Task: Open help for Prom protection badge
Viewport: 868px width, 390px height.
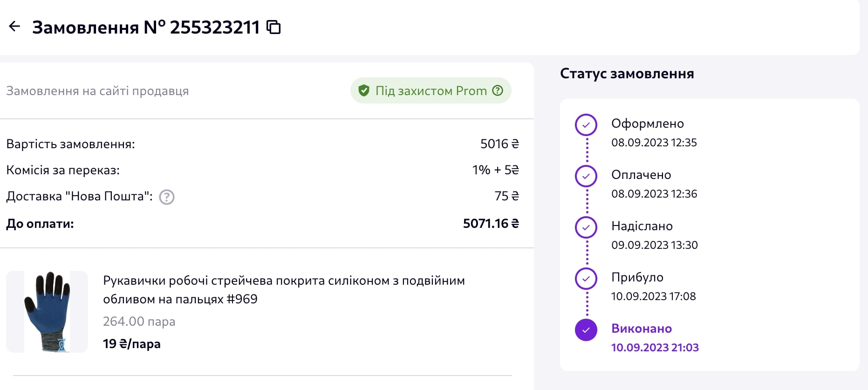Action: point(498,90)
